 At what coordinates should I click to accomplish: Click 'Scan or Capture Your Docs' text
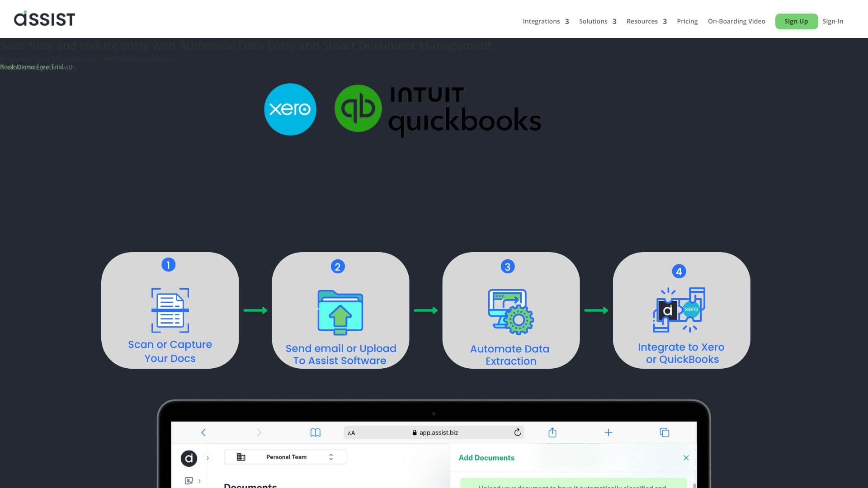click(x=170, y=351)
